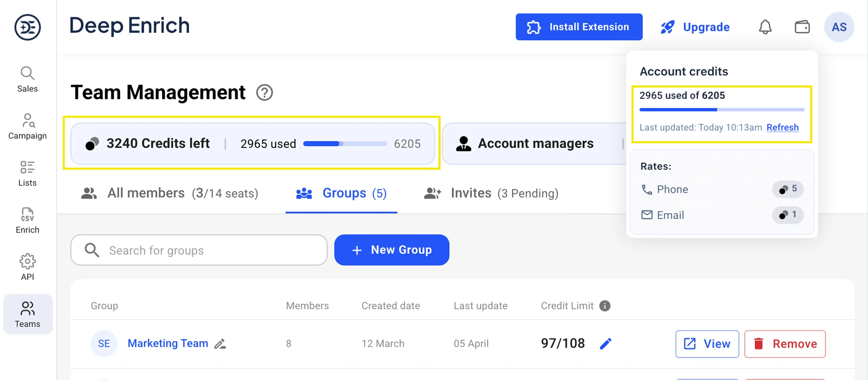Remove the Marketing Team group

(x=785, y=344)
